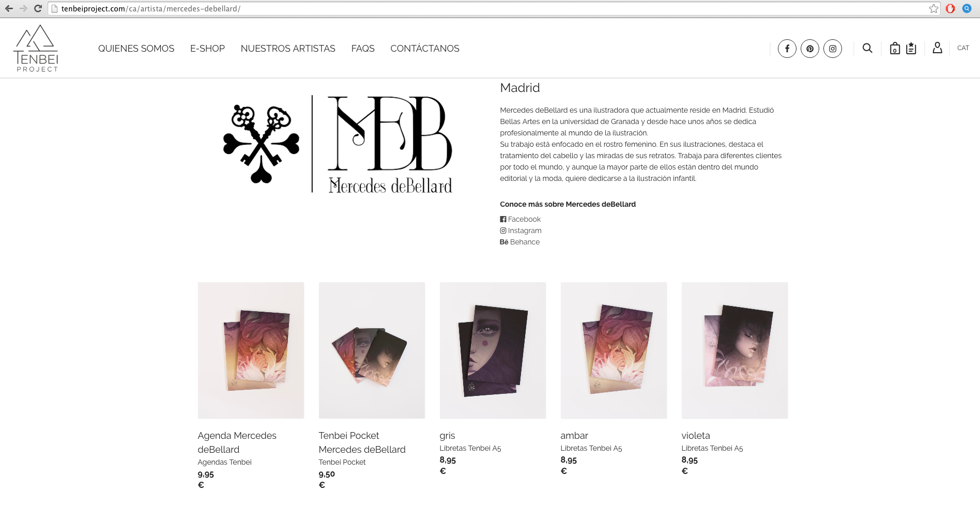
Task: Click the Tenbei Project logo
Action: tap(36, 48)
